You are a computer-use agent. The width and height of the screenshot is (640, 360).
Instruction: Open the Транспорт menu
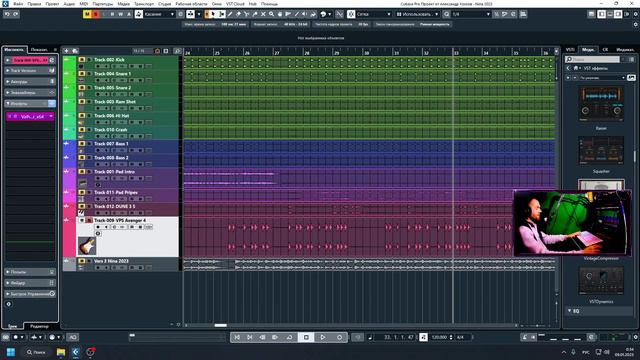[144, 4]
